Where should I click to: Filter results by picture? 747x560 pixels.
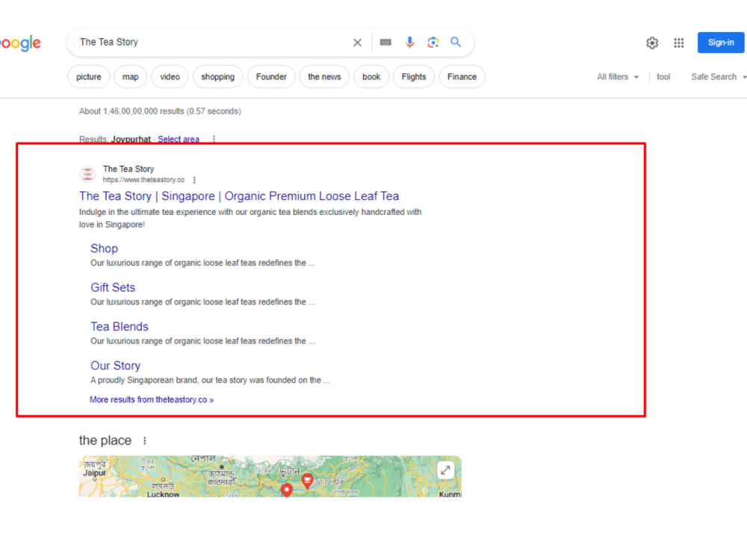(x=89, y=77)
